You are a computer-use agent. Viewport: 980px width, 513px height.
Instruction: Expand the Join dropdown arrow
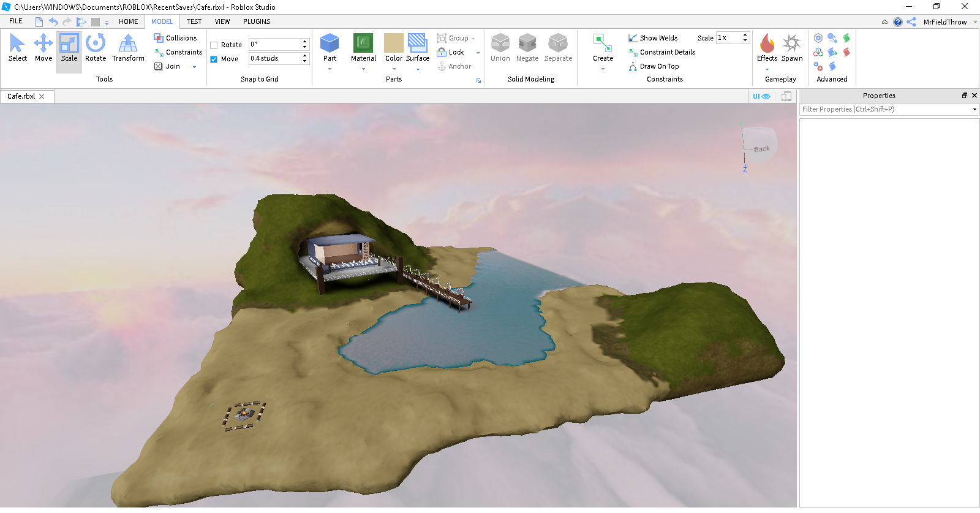pos(195,67)
